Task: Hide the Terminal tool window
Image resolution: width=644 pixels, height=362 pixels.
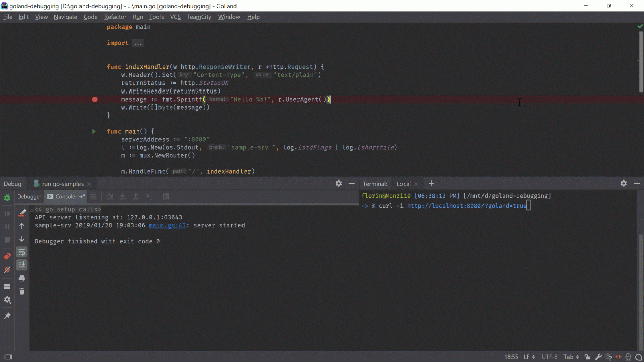Action: [637, 184]
